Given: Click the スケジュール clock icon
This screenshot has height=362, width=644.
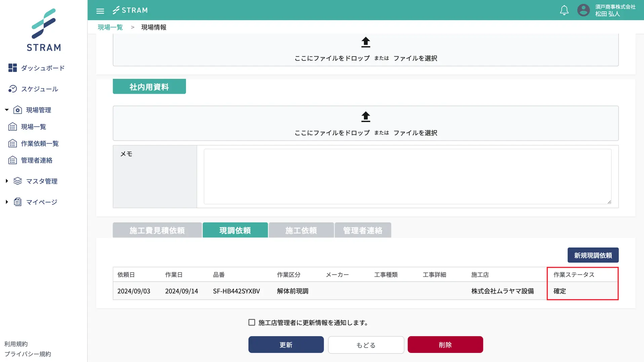Looking at the screenshot, I should (x=12, y=89).
